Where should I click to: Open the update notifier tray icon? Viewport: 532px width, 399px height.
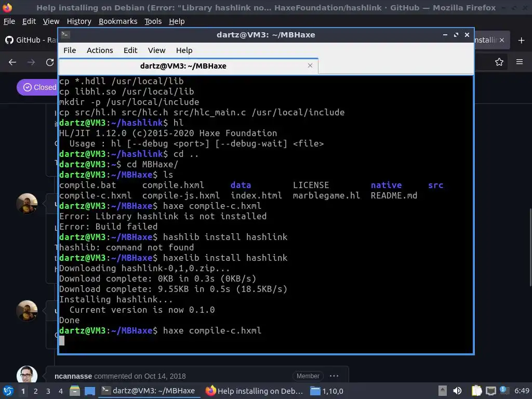click(503, 390)
